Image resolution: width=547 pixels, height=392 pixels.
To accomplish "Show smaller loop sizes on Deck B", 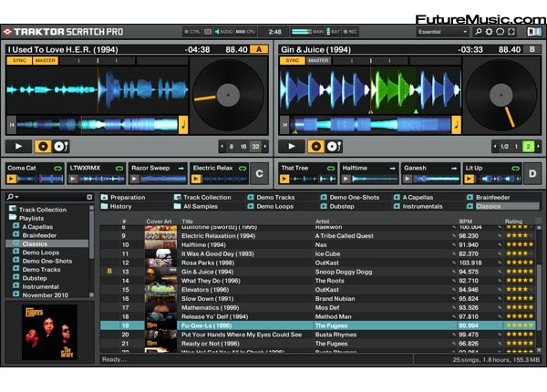I will tap(495, 147).
